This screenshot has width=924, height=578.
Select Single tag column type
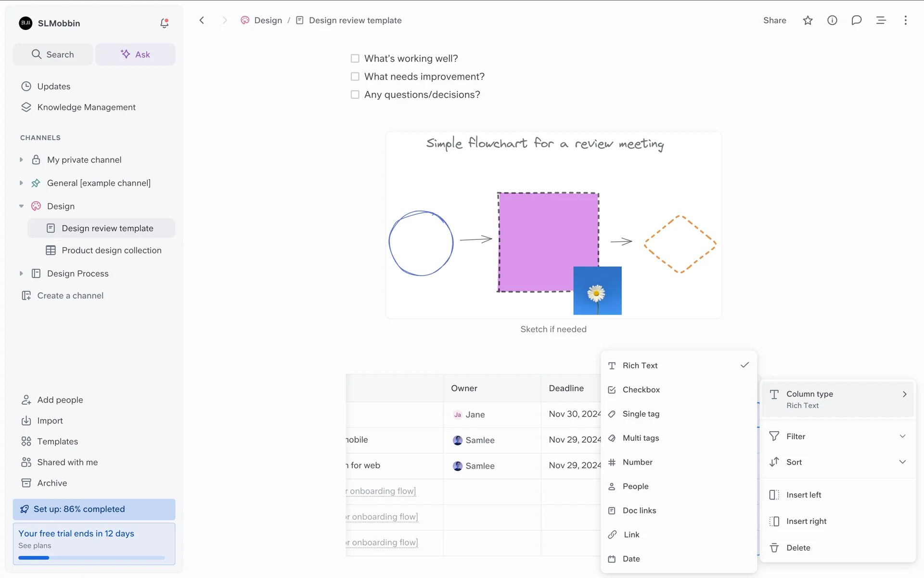641,414
